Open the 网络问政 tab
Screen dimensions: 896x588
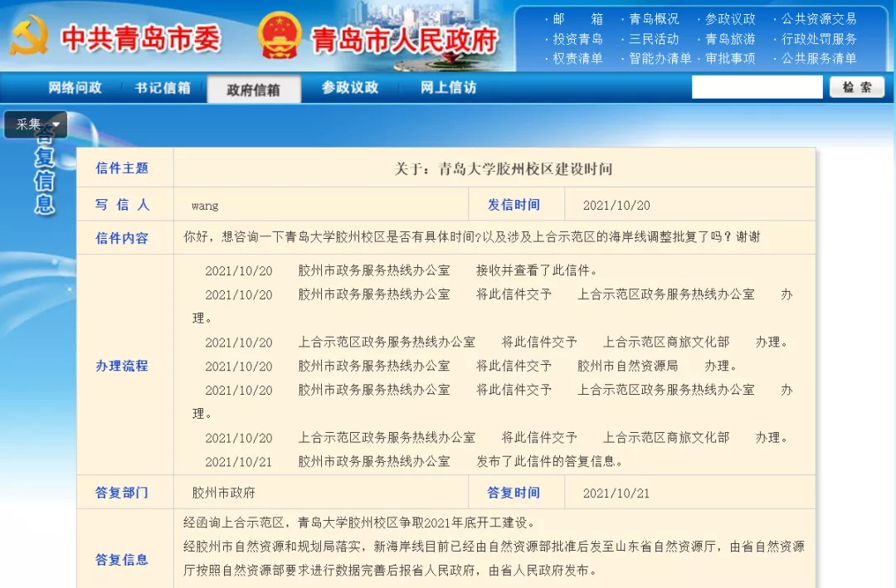click(x=75, y=87)
